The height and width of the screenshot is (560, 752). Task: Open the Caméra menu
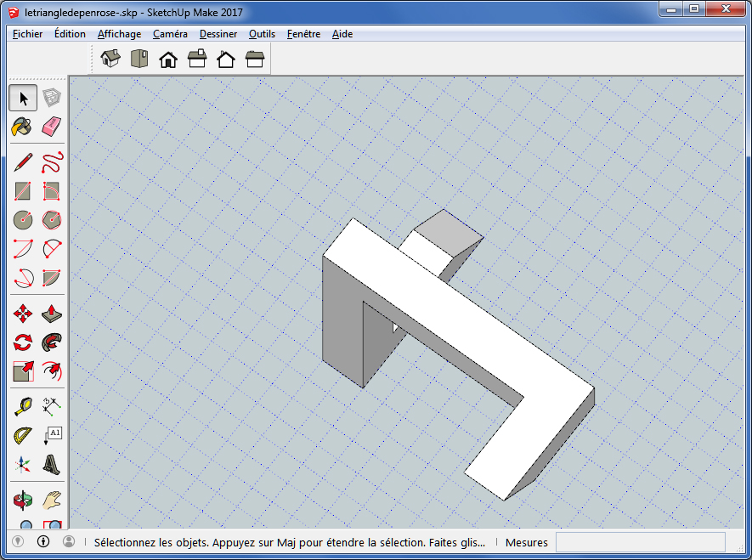pos(170,34)
